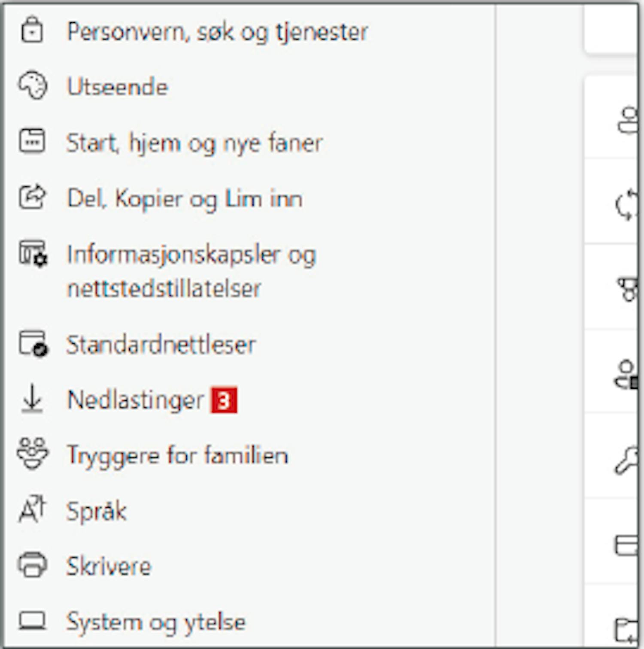
Task: Click the laptop icon for System og ytelse
Action: [32, 620]
